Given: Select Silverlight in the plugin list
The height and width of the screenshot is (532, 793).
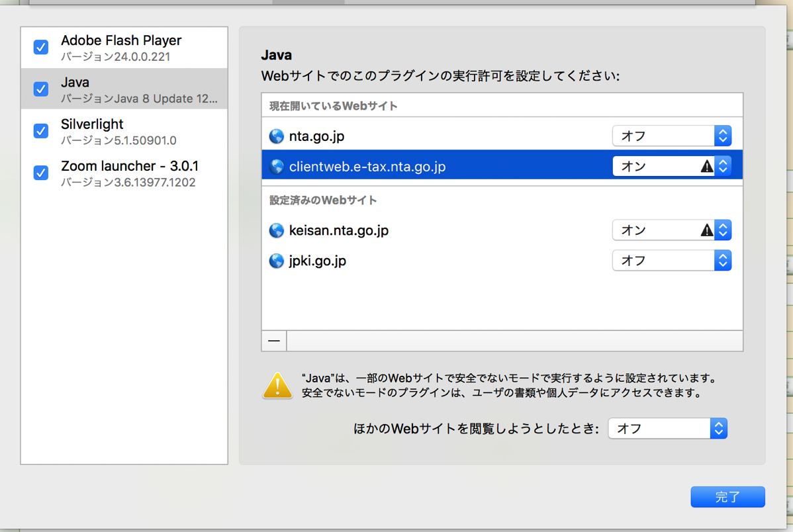Looking at the screenshot, I should (x=124, y=131).
